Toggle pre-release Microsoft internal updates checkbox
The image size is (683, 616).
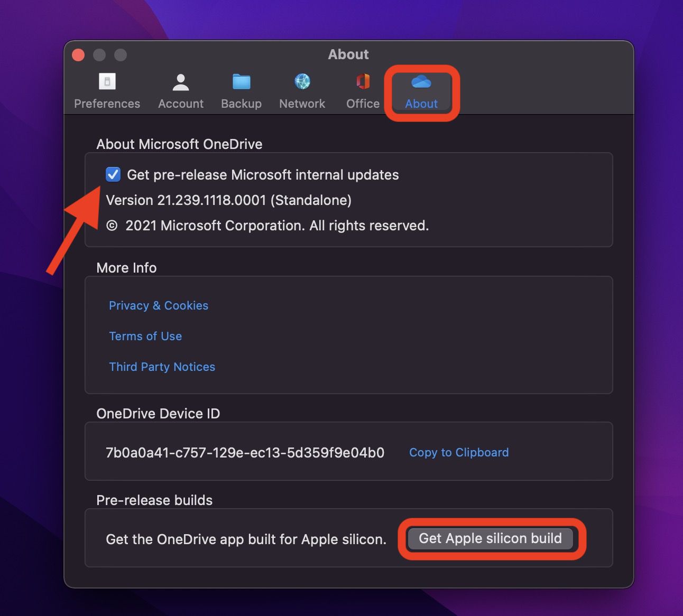point(113,174)
